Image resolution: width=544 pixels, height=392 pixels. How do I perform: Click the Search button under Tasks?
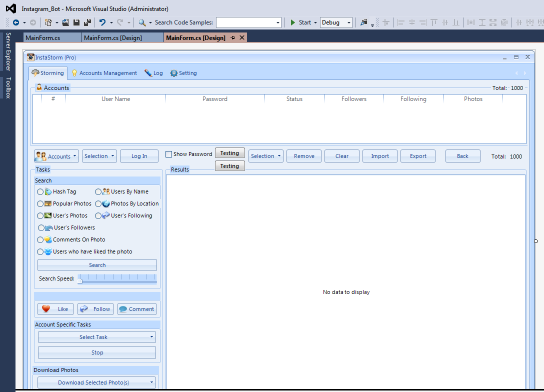[97, 265]
